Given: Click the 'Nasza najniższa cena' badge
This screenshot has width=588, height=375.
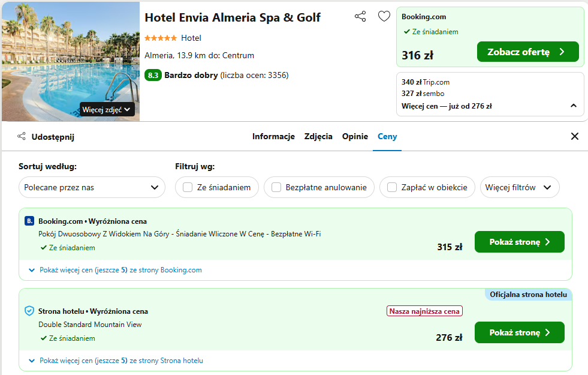Looking at the screenshot, I should (x=424, y=311).
